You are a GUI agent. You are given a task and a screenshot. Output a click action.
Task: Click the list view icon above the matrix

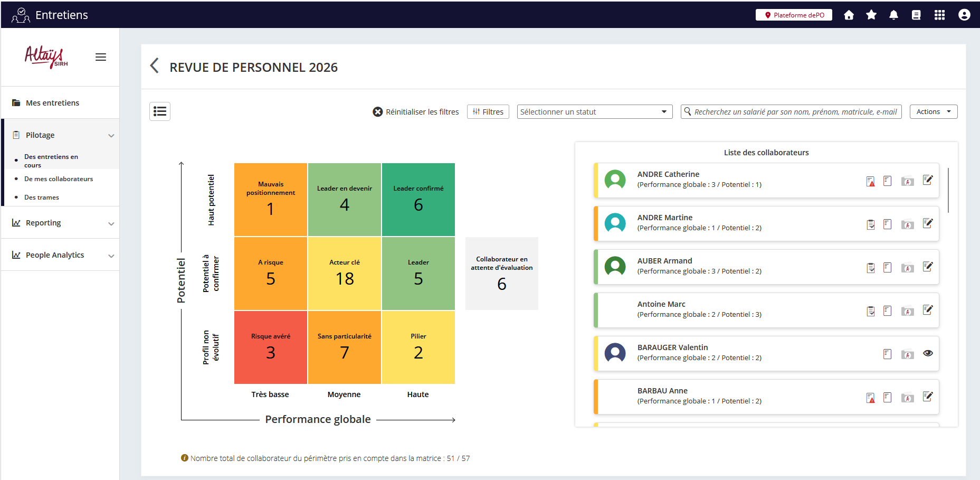click(x=160, y=111)
